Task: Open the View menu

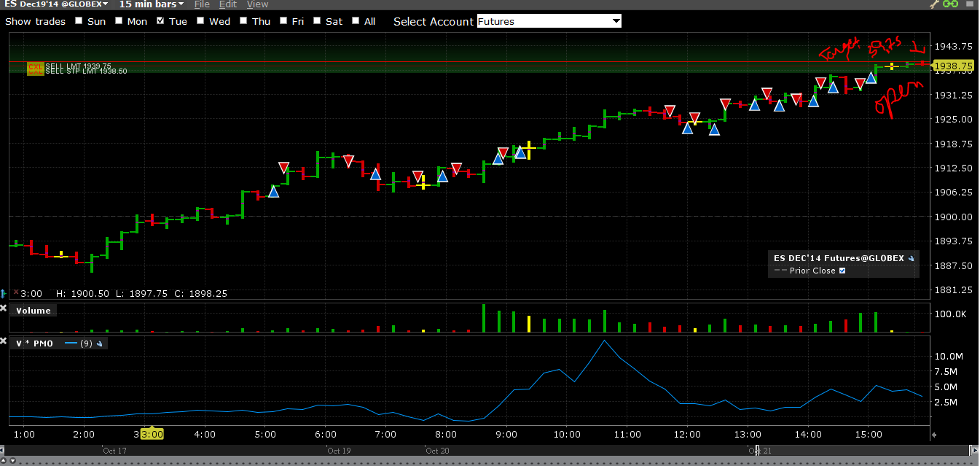Action: pyautogui.click(x=257, y=4)
